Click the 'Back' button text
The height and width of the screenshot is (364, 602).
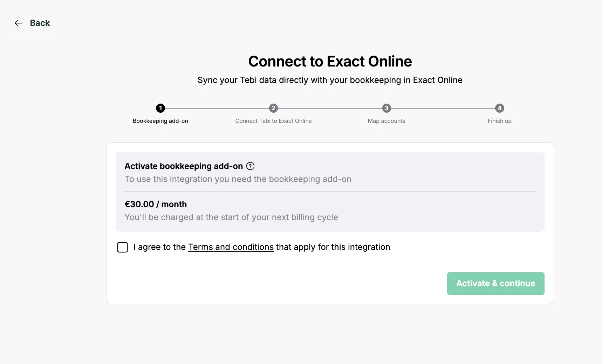40,23
